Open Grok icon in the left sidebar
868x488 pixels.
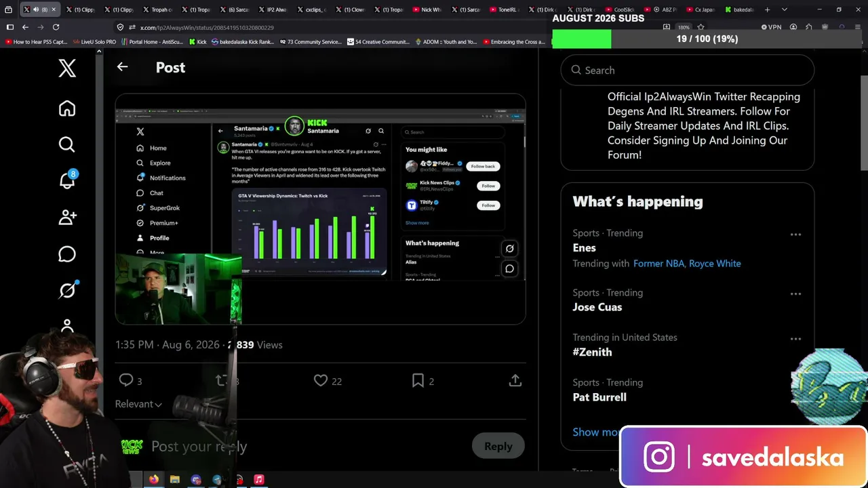[x=67, y=290]
